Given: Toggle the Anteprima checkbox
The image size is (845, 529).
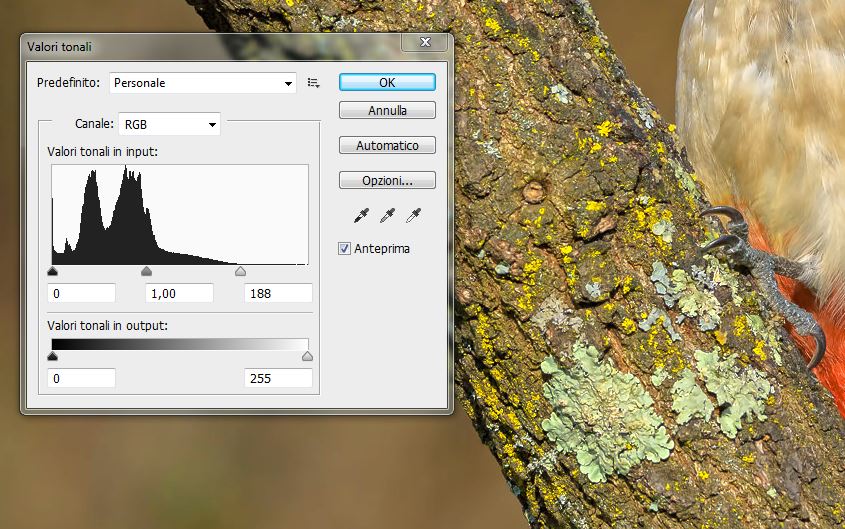Looking at the screenshot, I should point(345,248).
